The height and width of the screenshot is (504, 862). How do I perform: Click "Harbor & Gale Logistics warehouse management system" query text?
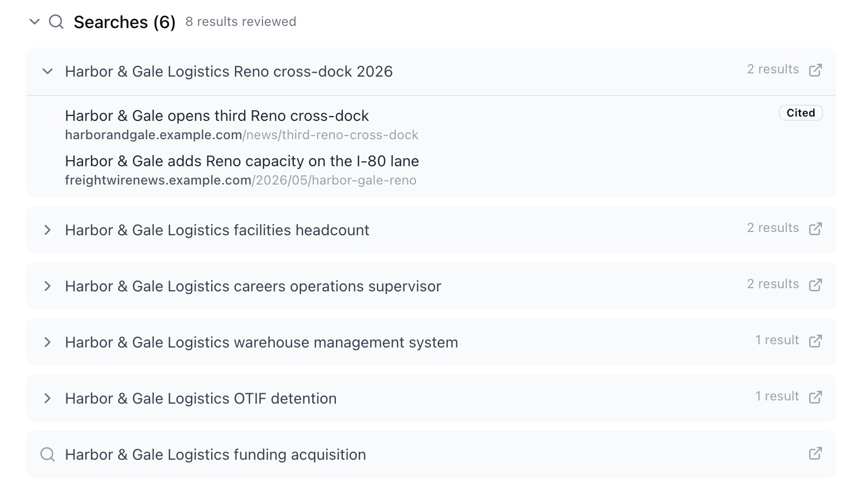click(x=261, y=343)
